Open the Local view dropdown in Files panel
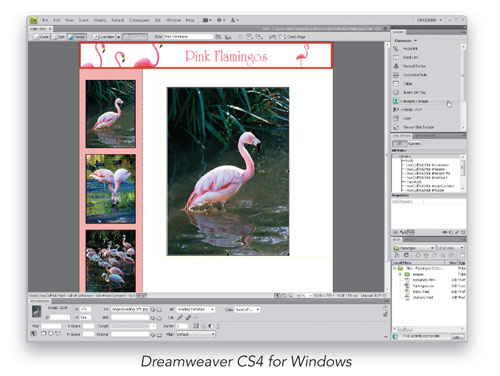Screen dimensions: 500x376 tap(450, 248)
